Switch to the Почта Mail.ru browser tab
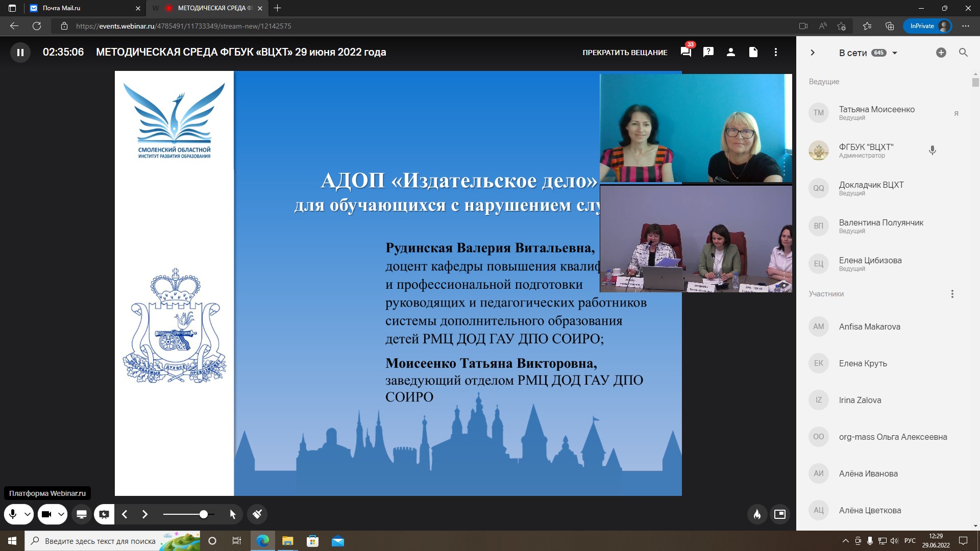This screenshot has height=551, width=980. (x=62, y=8)
